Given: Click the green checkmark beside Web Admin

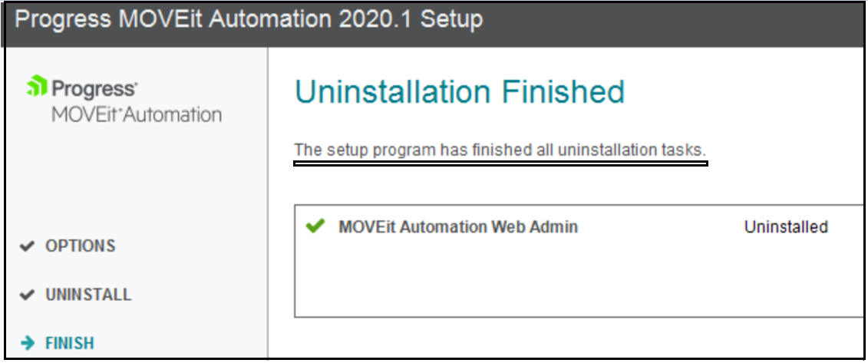Looking at the screenshot, I should pos(315,226).
